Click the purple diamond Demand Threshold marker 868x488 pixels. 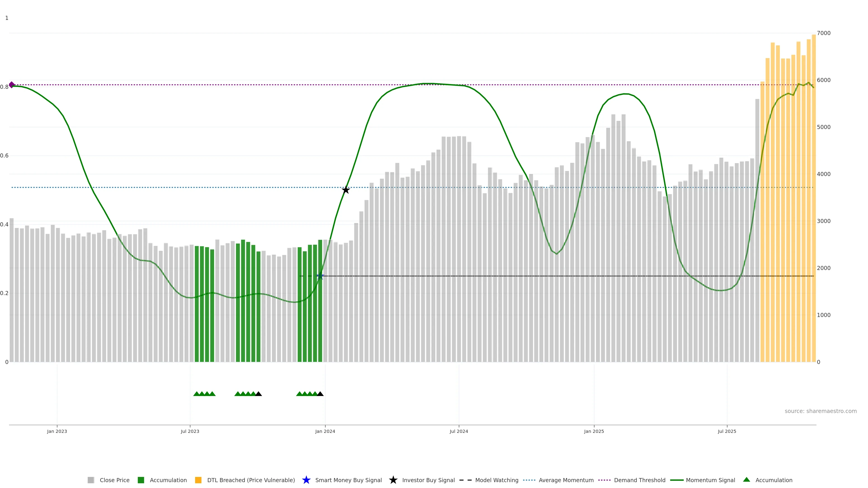coord(12,85)
